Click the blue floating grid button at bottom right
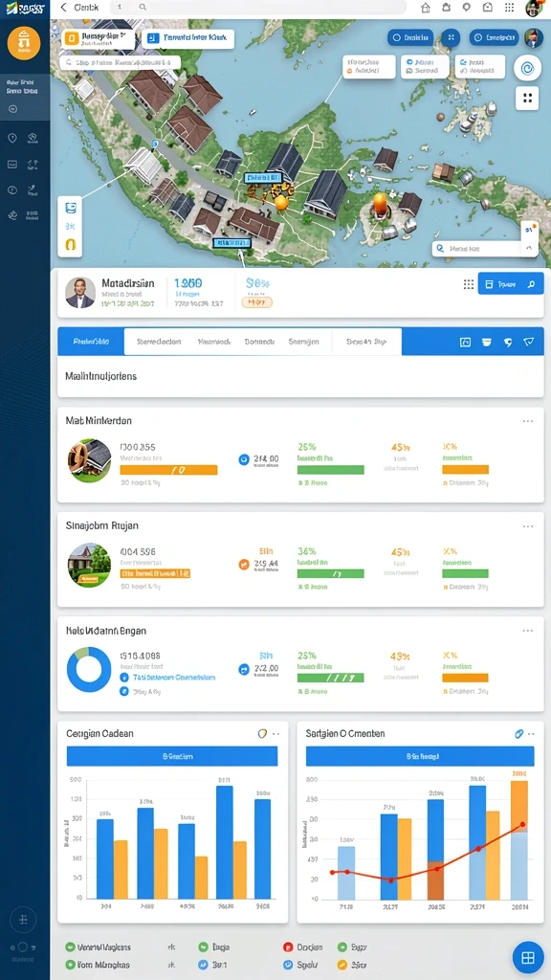 click(x=527, y=957)
